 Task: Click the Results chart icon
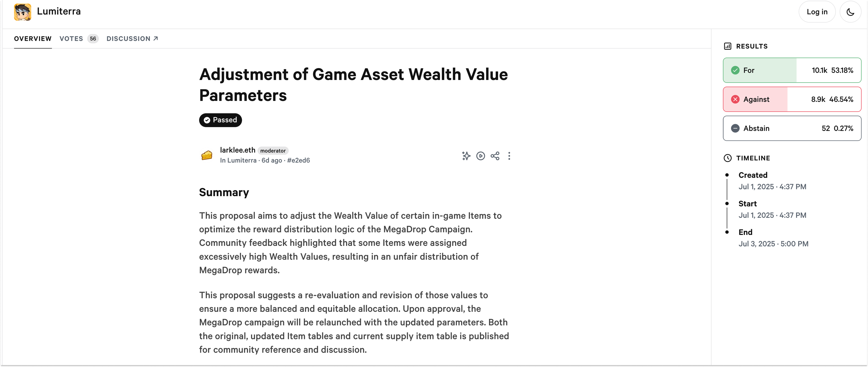click(727, 46)
